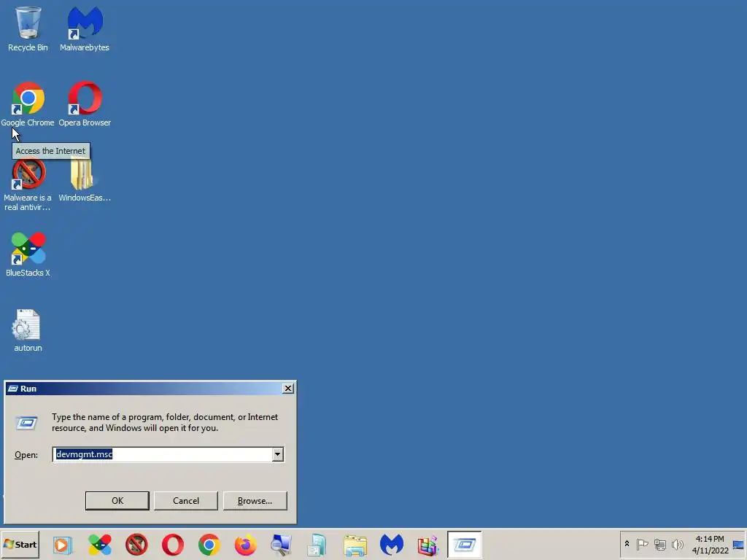This screenshot has height=560, width=747.
Task: Select the BlueStacks X desktop shortcut
Action: click(x=28, y=254)
